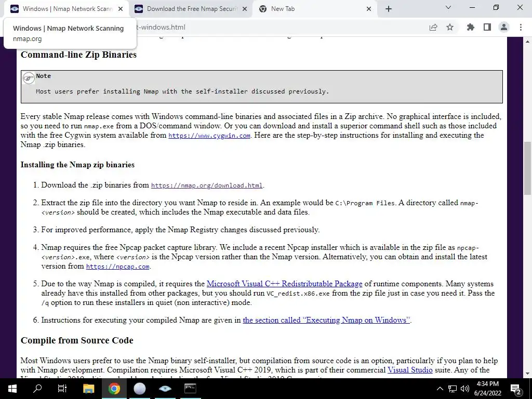Open the Visual Studio link
Viewport: 532px width, 399px height.
click(x=410, y=370)
